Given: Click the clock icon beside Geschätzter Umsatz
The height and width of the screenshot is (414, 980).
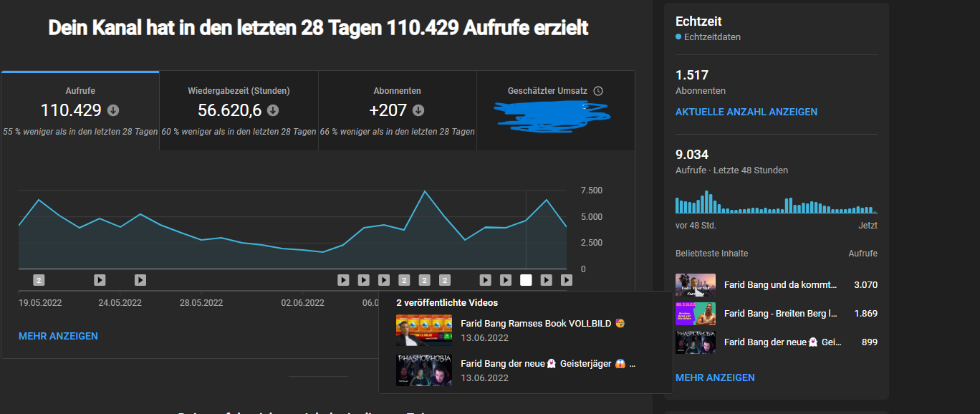Looking at the screenshot, I should [x=598, y=91].
